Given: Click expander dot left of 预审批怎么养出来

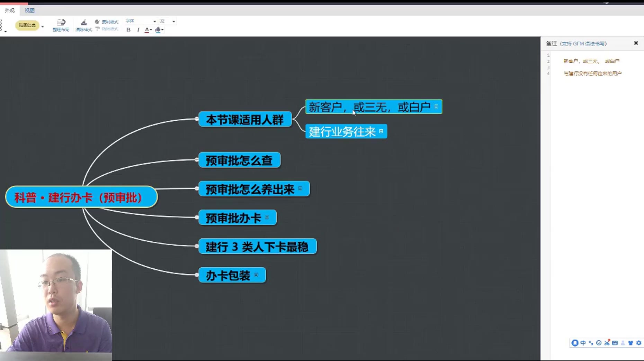Looking at the screenshot, I should (197, 188).
